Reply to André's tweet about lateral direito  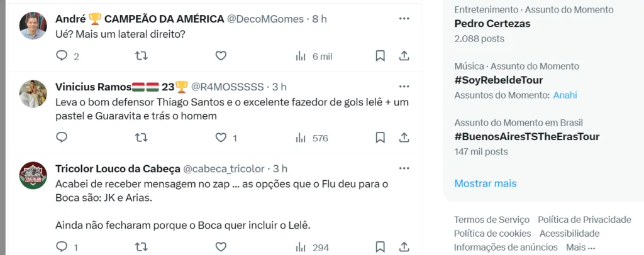point(62,56)
